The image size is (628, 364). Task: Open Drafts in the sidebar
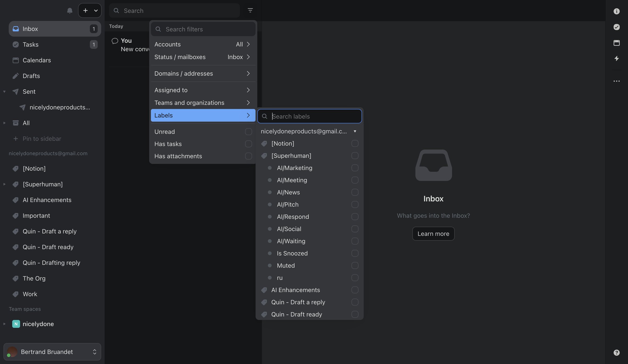pos(55,76)
